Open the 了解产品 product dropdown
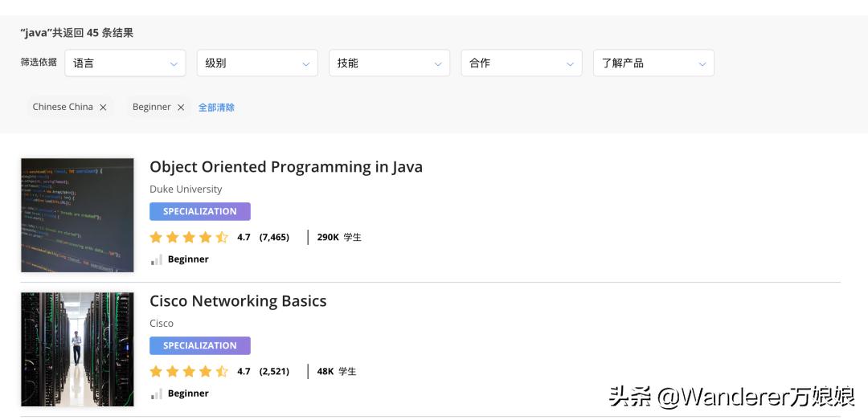Screen dimensions: 868x420 pos(653,63)
